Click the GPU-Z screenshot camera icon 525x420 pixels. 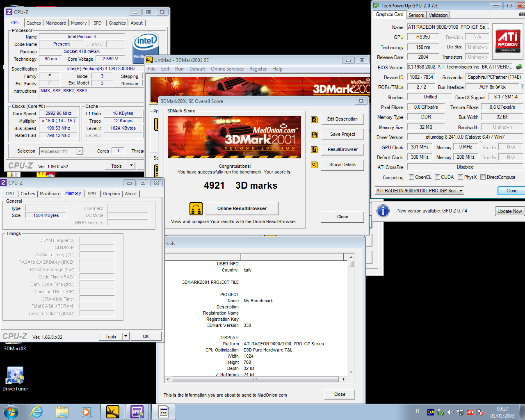point(522,14)
